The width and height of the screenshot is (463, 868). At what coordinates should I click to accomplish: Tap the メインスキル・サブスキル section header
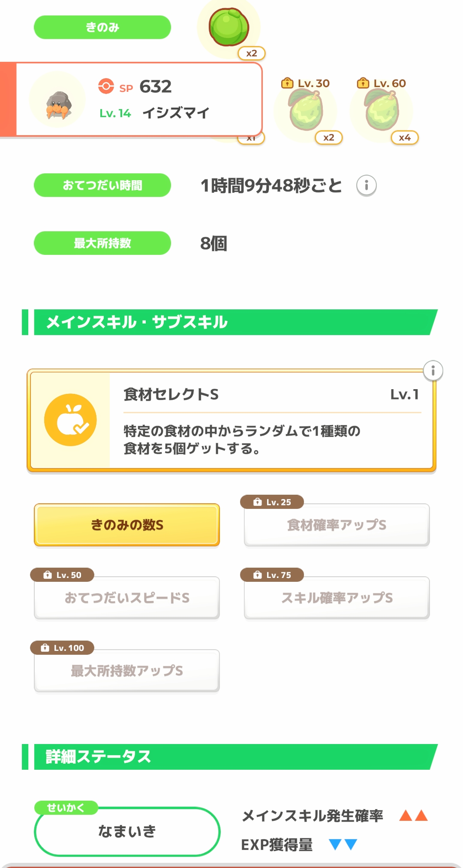pyautogui.click(x=231, y=322)
